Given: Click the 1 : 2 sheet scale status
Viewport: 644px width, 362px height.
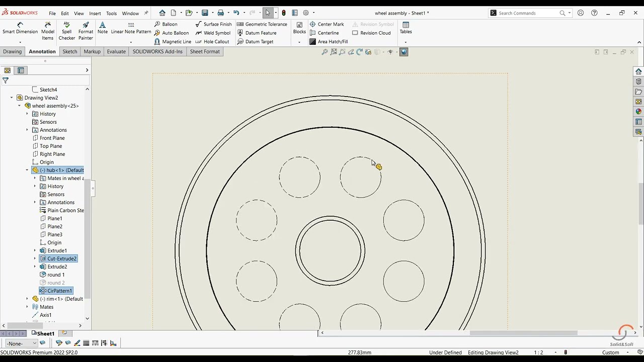Looking at the screenshot, I should [538, 352].
